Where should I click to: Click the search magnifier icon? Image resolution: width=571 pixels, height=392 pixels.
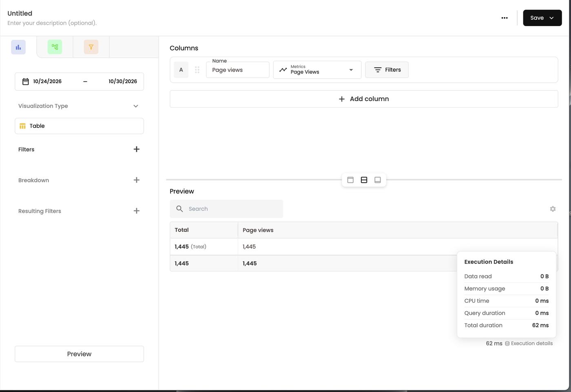pyautogui.click(x=179, y=209)
